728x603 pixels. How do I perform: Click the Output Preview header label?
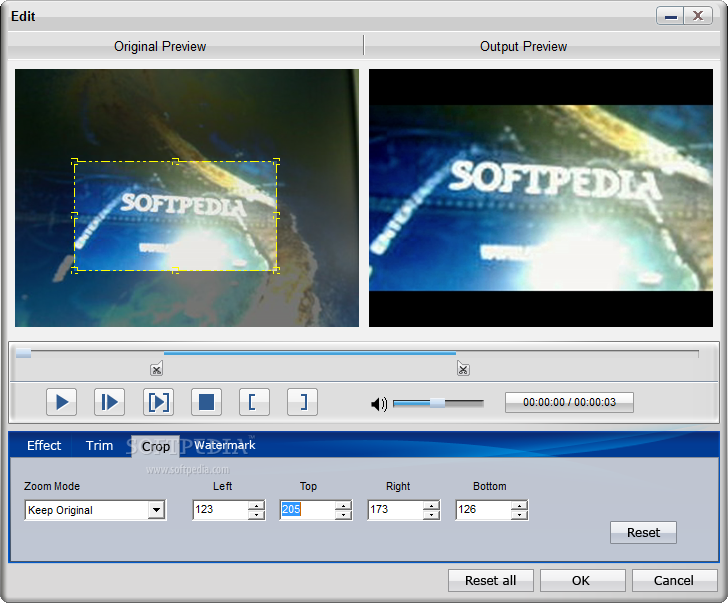[x=523, y=46]
